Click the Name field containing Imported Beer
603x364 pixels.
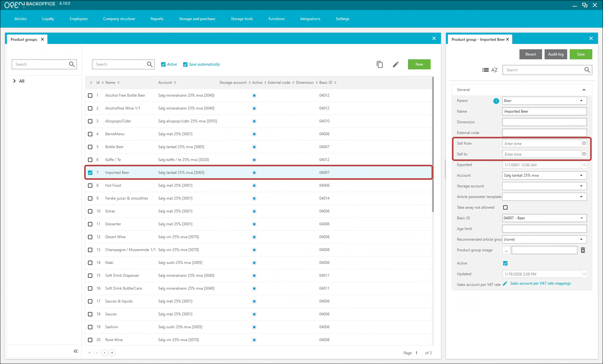click(545, 111)
